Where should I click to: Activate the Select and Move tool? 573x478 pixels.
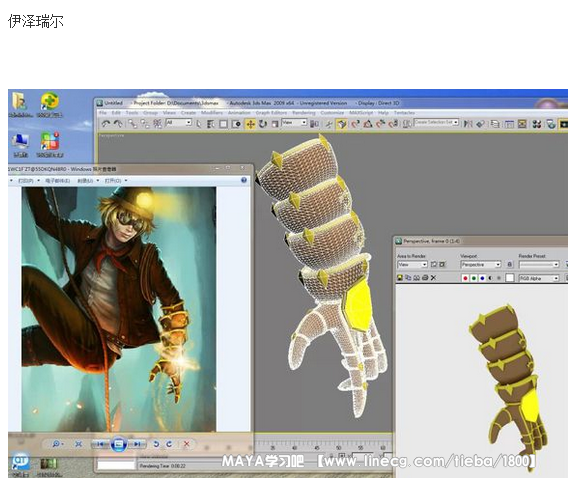click(250, 124)
